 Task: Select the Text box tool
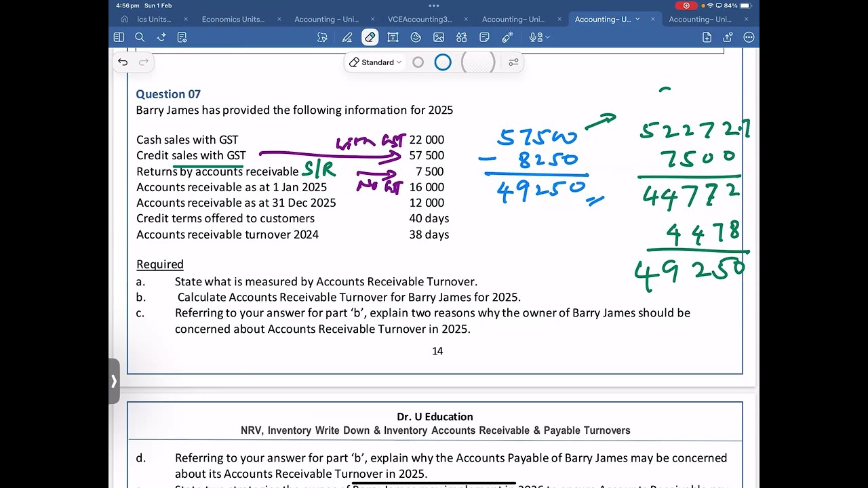click(x=393, y=37)
